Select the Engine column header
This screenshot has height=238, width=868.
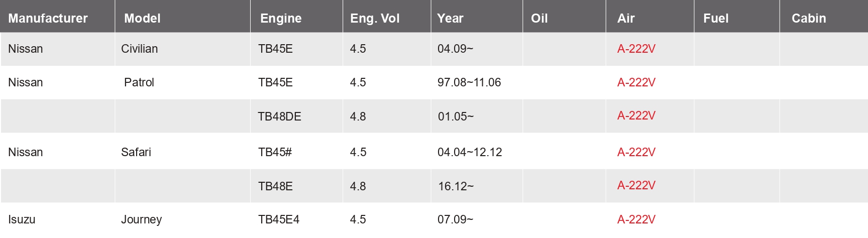coord(281,19)
